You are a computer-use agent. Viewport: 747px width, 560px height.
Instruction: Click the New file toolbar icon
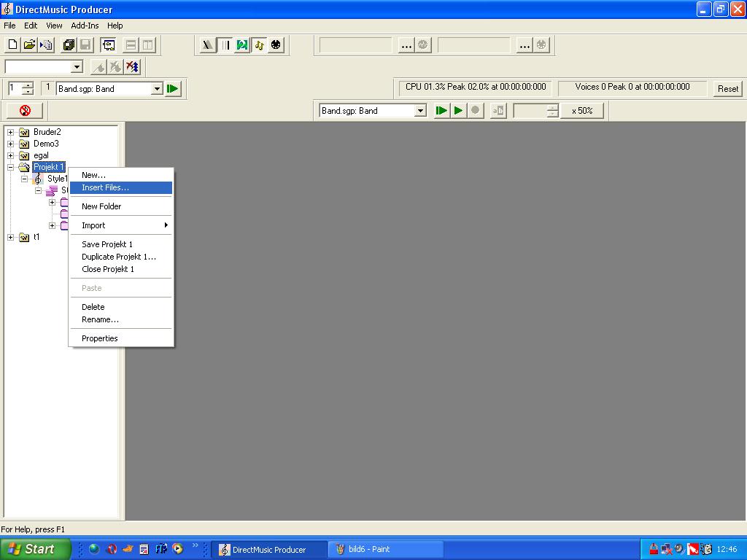tap(12, 44)
